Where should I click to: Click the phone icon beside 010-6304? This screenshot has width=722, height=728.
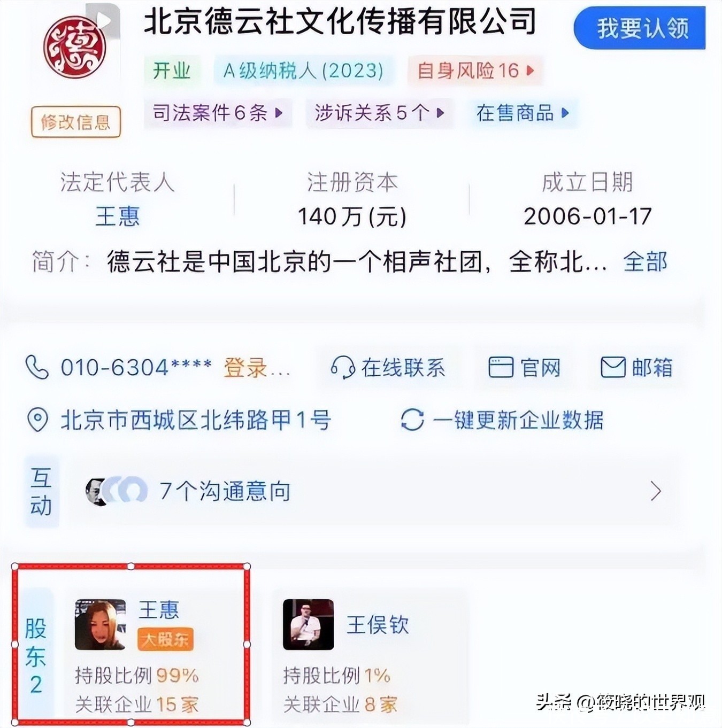pos(37,368)
